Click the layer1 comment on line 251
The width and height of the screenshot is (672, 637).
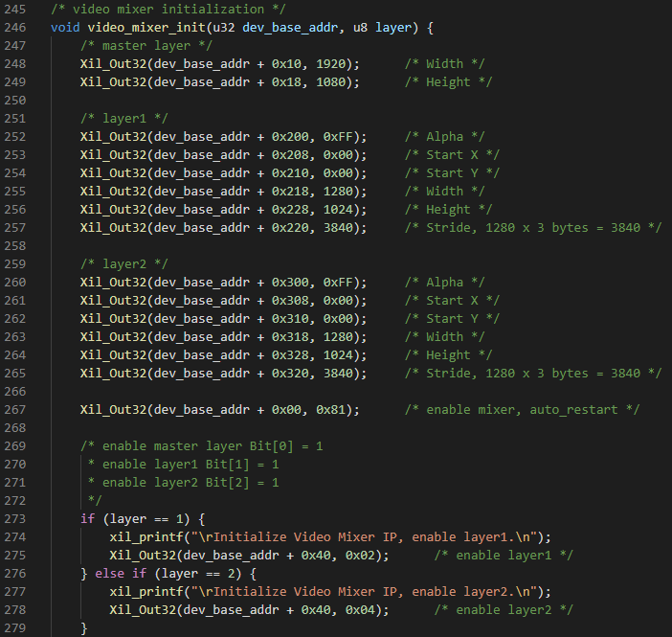pyautogui.click(x=123, y=119)
